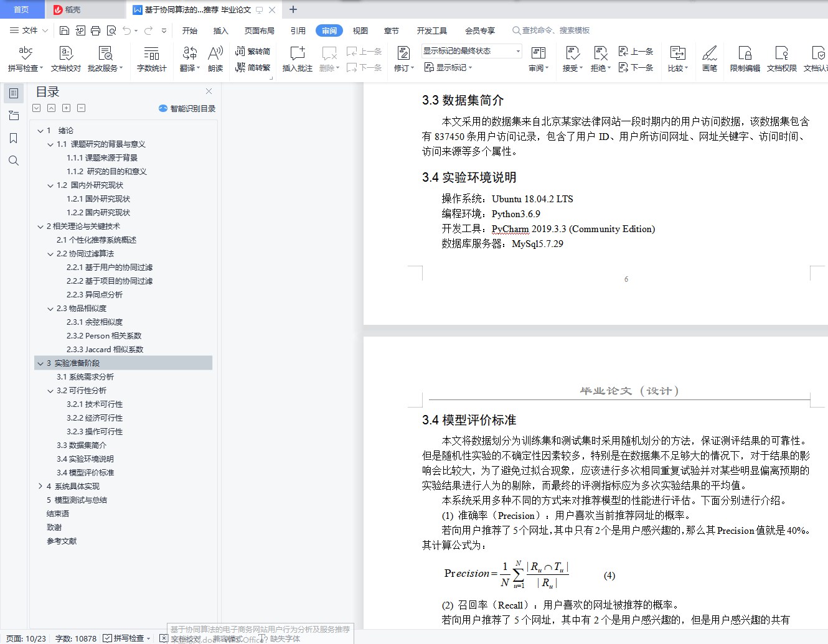Convert text with 简转繁
Viewport: 828px width, 644px height.
pyautogui.click(x=253, y=67)
